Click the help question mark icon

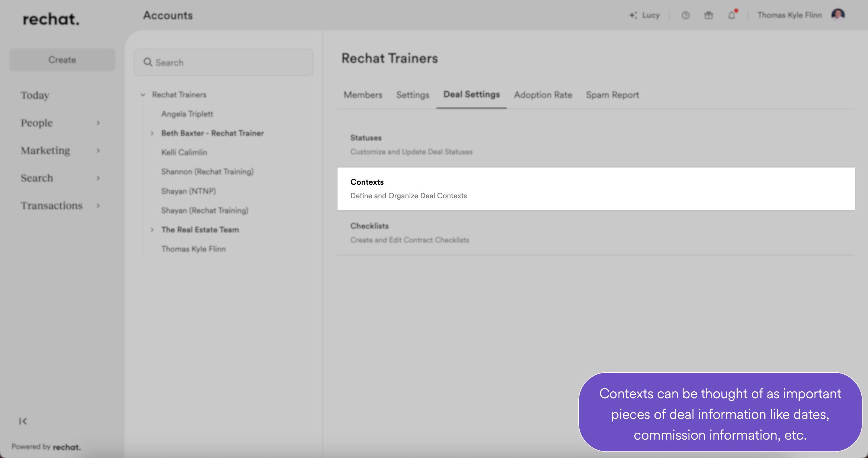click(685, 16)
